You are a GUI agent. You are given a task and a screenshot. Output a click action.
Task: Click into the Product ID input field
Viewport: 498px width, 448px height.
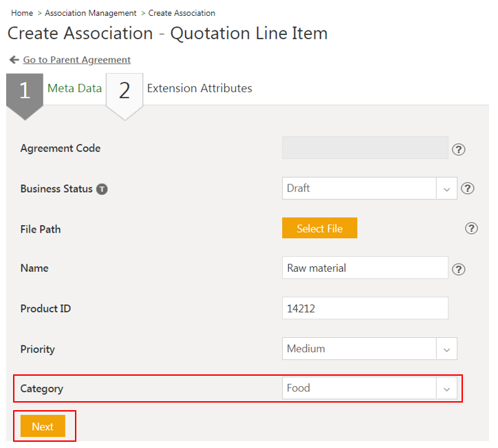[365, 308]
